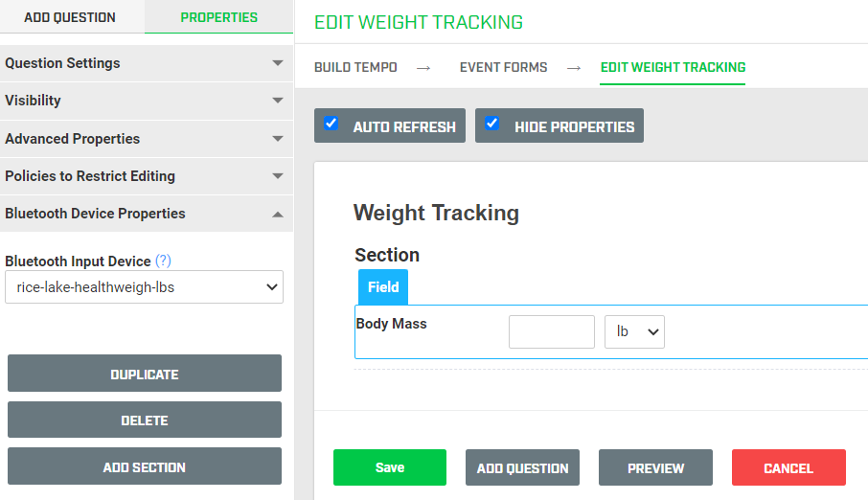This screenshot has width=868, height=500.
Task: Click the Body Mass input field
Action: click(551, 331)
